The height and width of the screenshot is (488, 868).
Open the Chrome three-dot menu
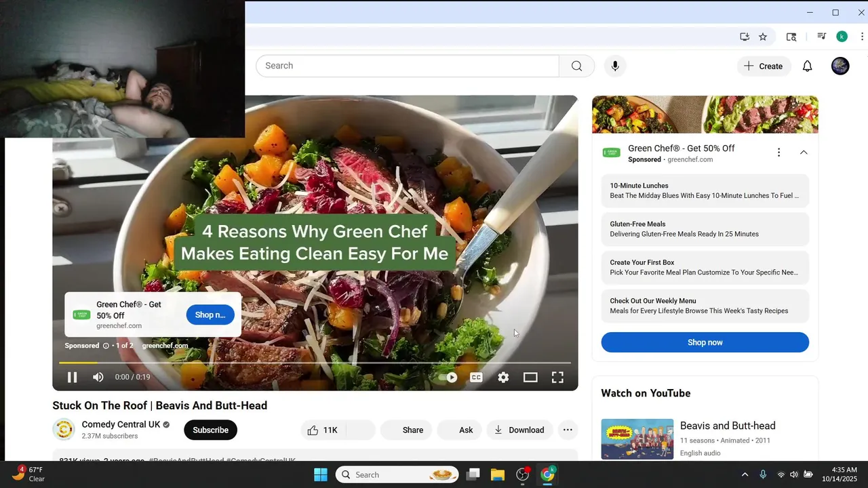(862, 37)
